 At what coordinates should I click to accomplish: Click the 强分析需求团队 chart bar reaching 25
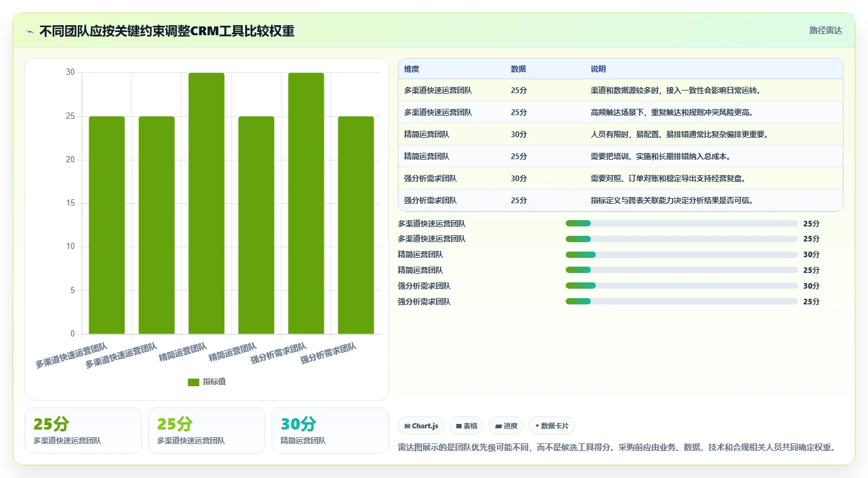tap(356, 225)
